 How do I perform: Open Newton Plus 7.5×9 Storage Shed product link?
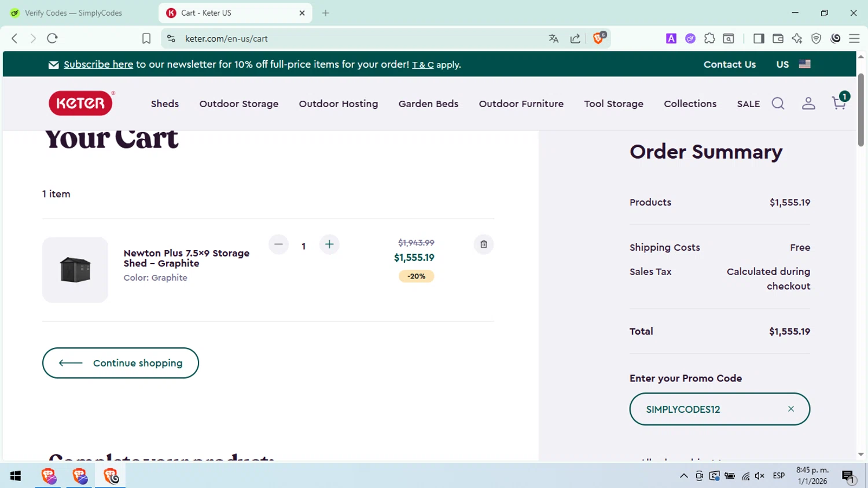pyautogui.click(x=186, y=258)
